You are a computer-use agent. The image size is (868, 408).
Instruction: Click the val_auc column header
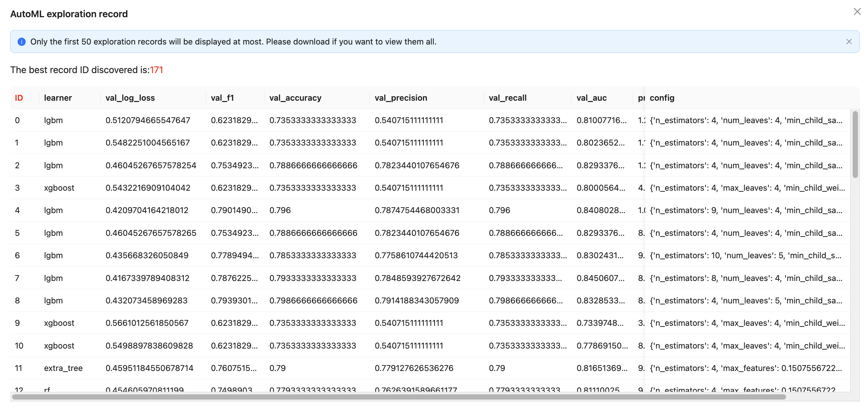(x=591, y=98)
